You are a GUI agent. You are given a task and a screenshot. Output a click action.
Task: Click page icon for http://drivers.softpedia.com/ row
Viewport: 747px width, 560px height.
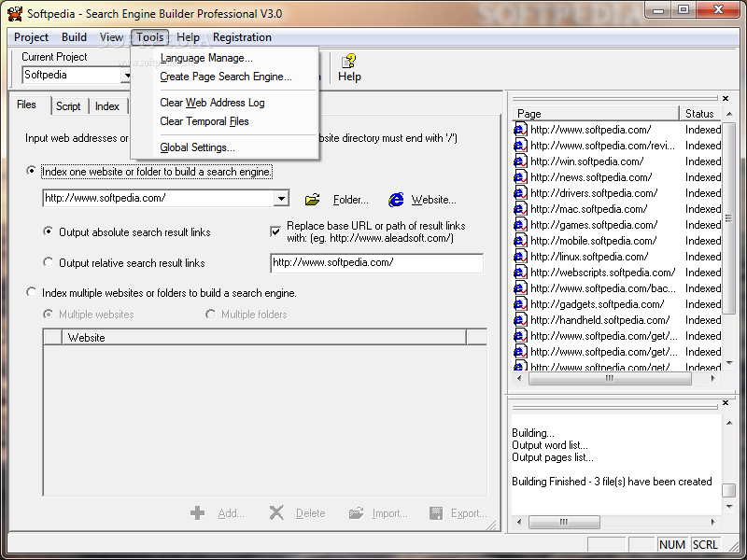click(520, 193)
